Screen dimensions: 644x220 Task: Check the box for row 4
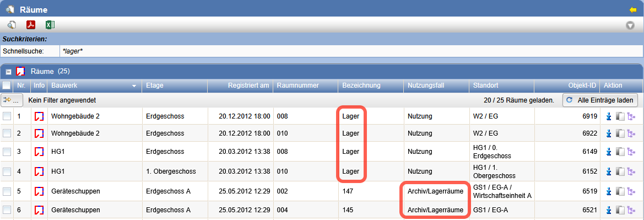(x=7, y=171)
